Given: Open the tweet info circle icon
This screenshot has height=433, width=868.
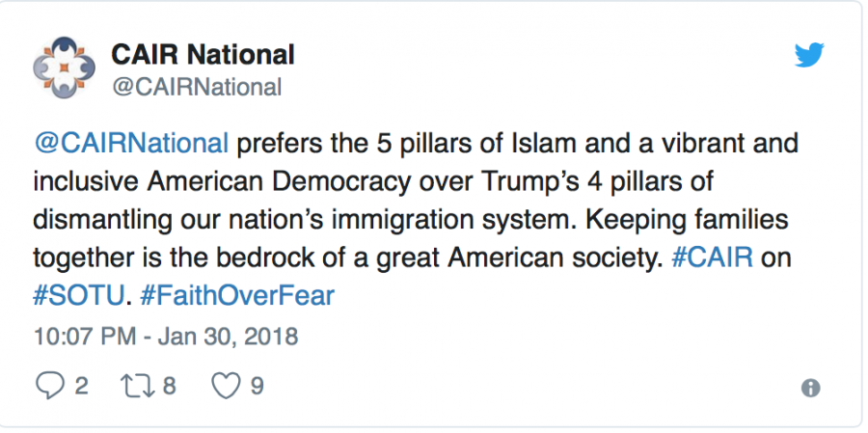Looking at the screenshot, I should pyautogui.click(x=811, y=388).
